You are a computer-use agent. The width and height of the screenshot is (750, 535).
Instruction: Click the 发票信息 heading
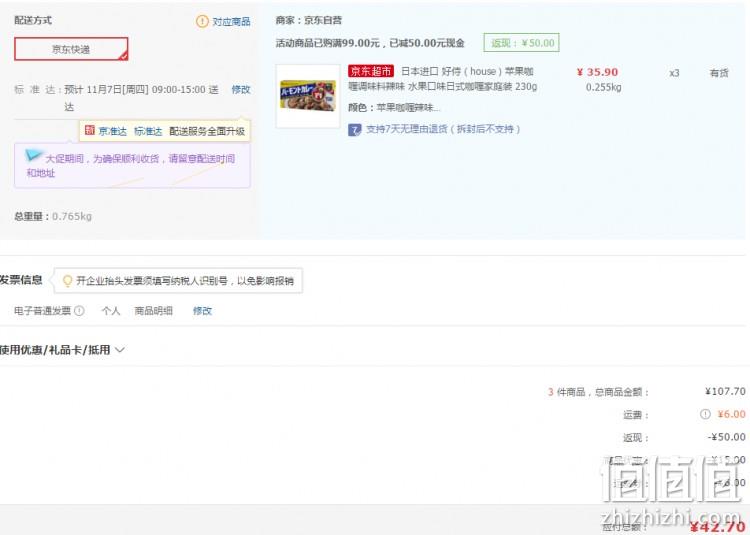(21, 280)
